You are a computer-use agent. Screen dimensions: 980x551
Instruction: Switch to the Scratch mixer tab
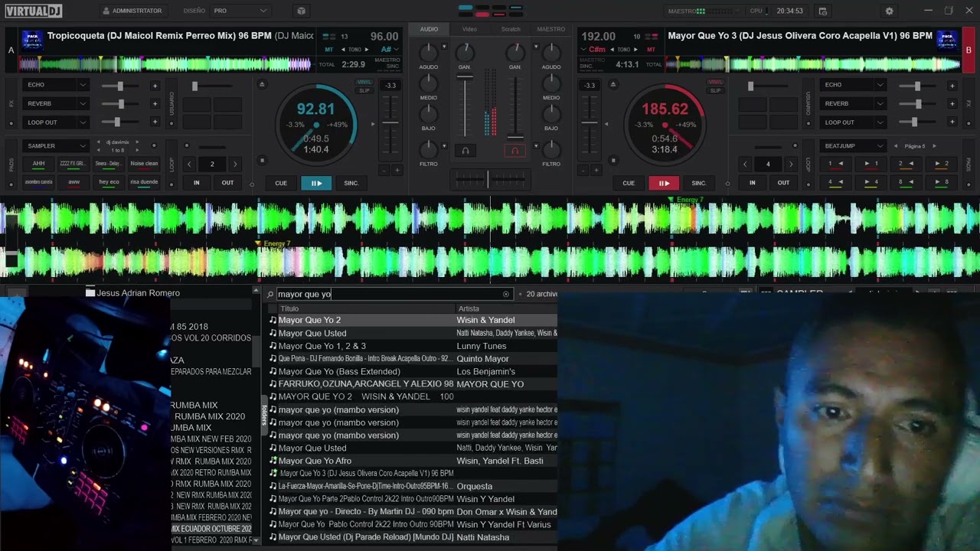point(511,29)
